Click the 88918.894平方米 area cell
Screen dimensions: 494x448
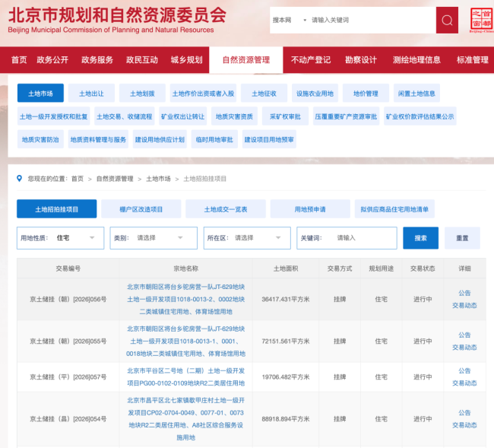pos(286,419)
